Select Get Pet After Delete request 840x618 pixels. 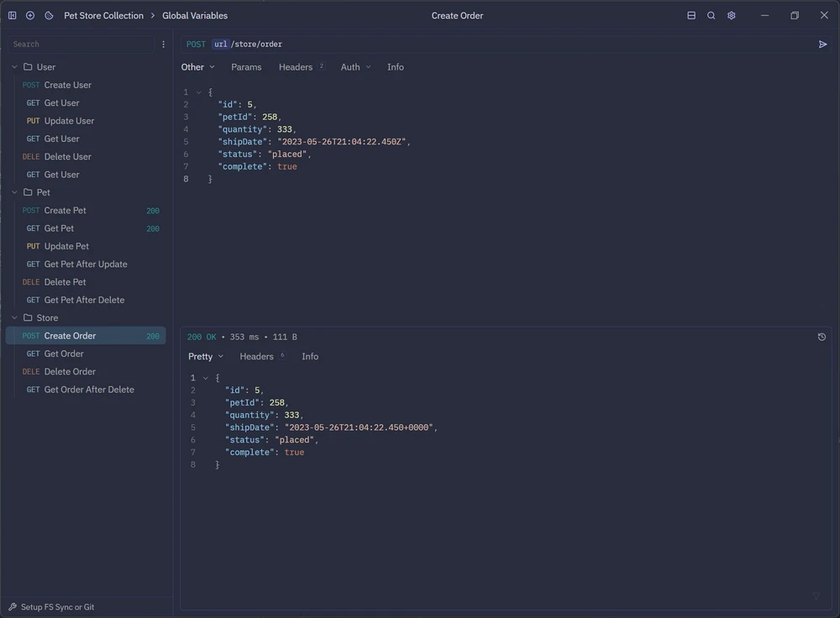click(86, 300)
